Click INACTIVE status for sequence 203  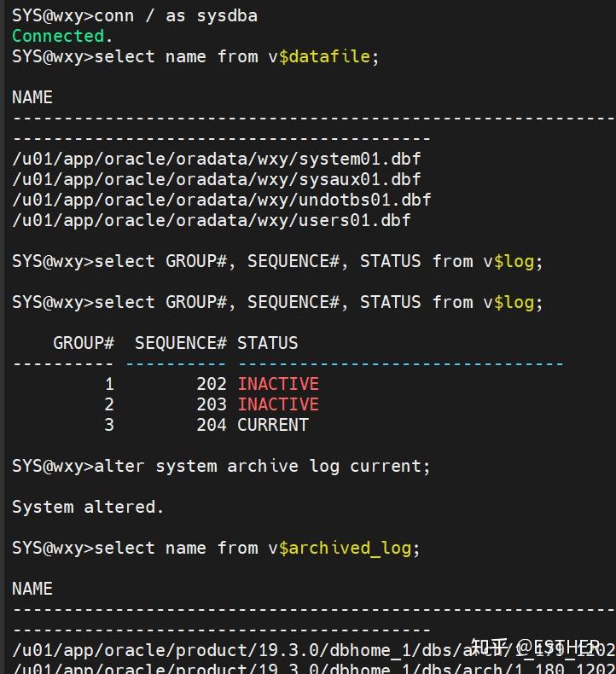pos(278,404)
